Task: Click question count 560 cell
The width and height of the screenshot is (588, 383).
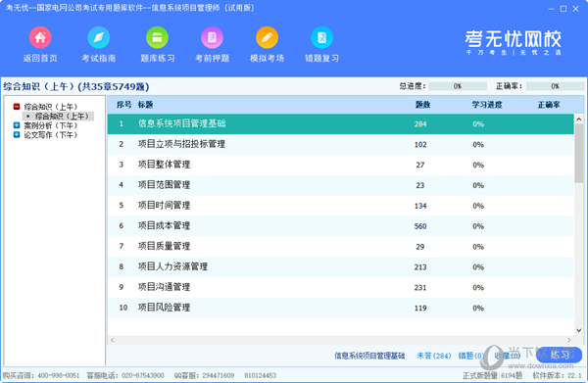Action: 420,226
